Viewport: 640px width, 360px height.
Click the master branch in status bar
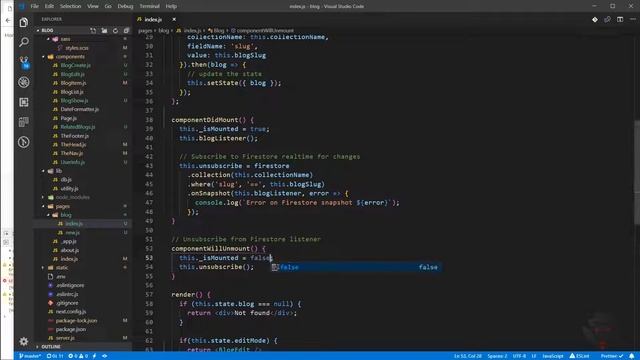30,356
